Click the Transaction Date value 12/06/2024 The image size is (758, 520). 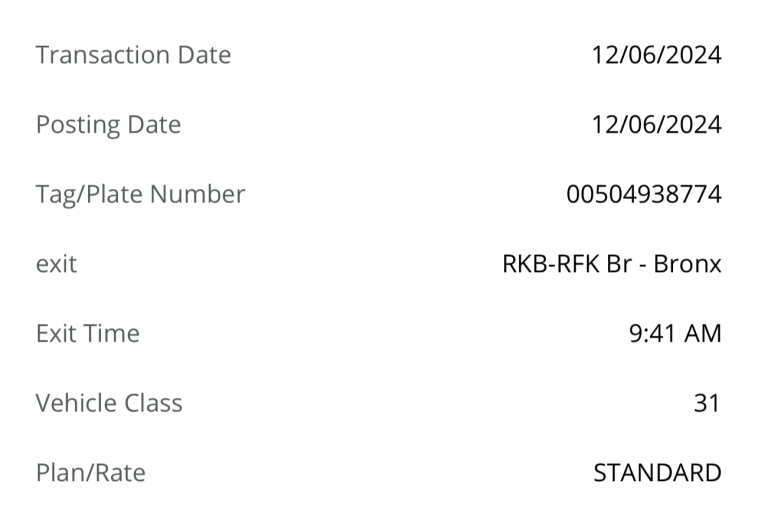(x=657, y=55)
